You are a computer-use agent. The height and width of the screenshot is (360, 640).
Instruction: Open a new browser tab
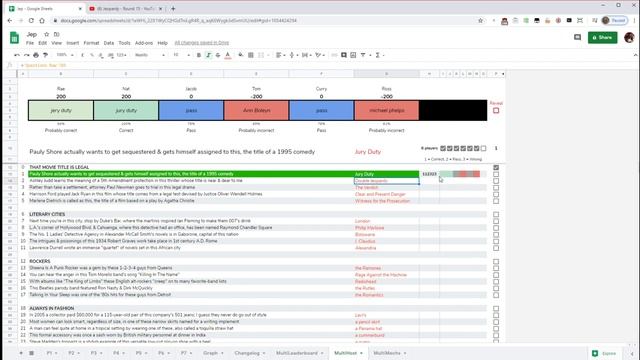point(173,9)
